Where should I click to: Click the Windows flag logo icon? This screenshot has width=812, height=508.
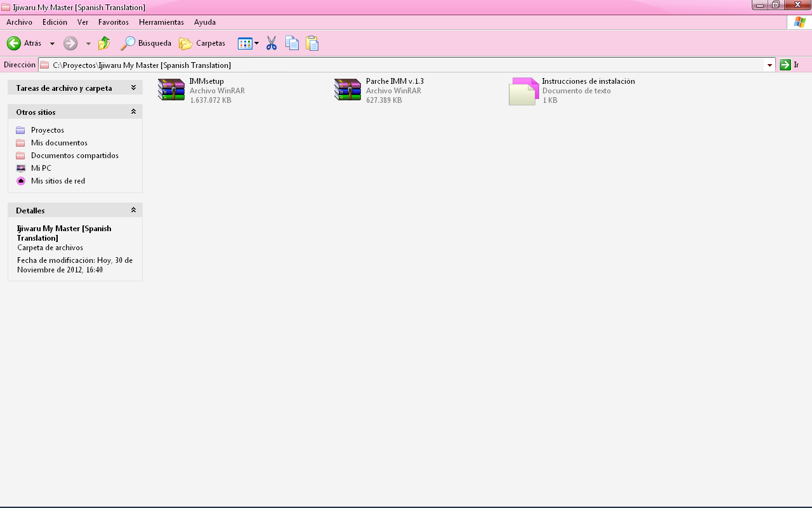coord(799,22)
